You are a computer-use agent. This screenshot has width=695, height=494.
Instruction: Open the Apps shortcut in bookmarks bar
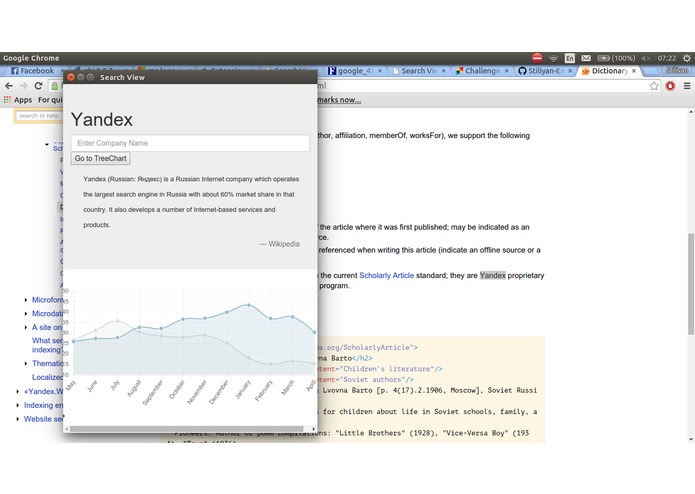[x=18, y=100]
